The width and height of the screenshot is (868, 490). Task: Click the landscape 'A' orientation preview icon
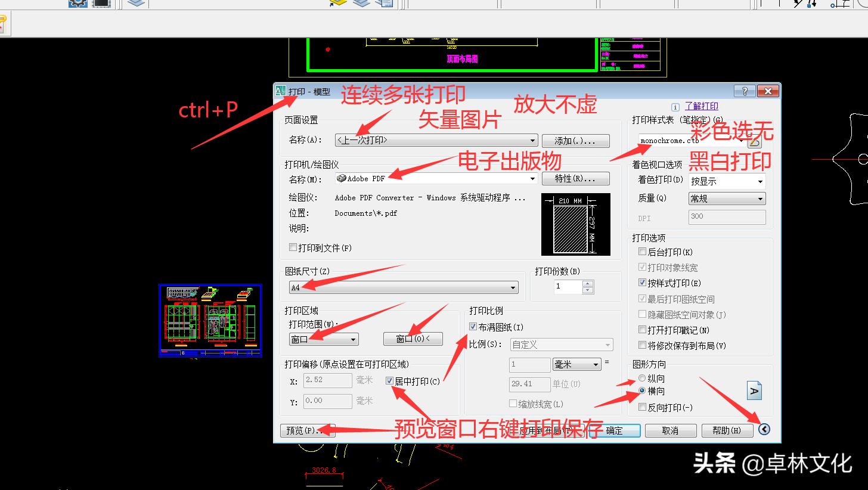[x=754, y=390]
